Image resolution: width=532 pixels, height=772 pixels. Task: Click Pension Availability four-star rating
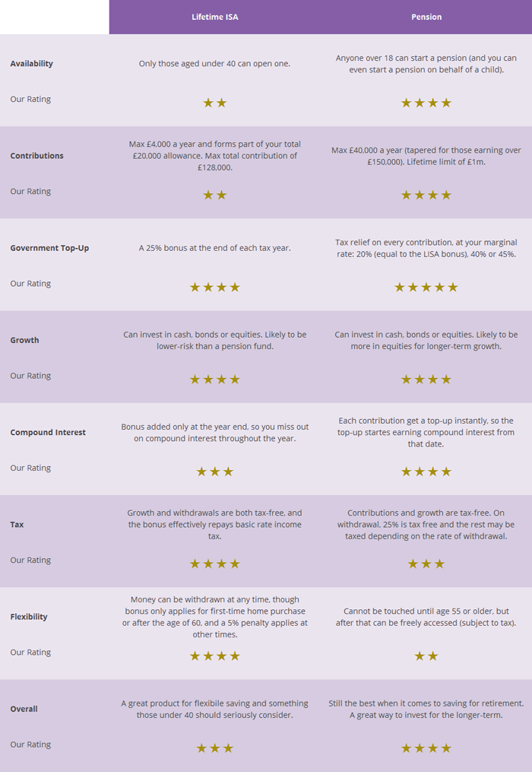pyautogui.click(x=426, y=103)
